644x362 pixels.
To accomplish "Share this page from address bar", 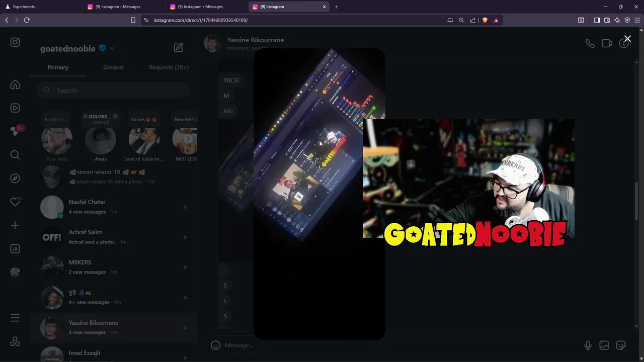I will 473,20.
